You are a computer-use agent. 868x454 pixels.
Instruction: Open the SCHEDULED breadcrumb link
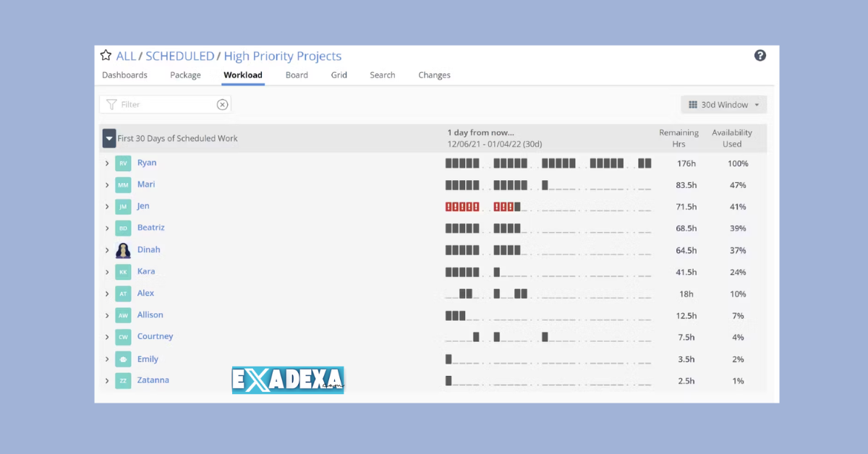(180, 56)
